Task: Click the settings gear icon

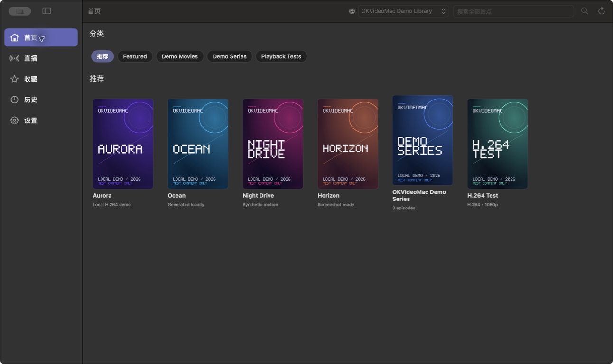Action: point(15,120)
